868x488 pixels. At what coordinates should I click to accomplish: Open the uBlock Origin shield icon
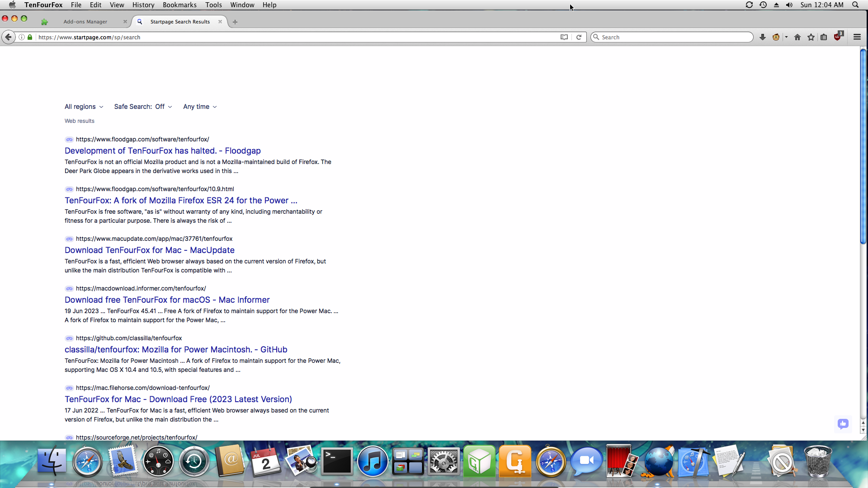838,37
